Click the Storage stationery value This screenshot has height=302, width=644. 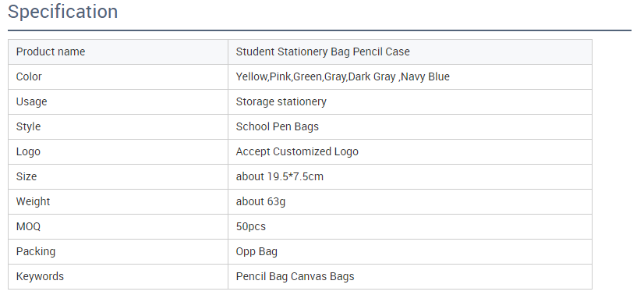pos(281,102)
